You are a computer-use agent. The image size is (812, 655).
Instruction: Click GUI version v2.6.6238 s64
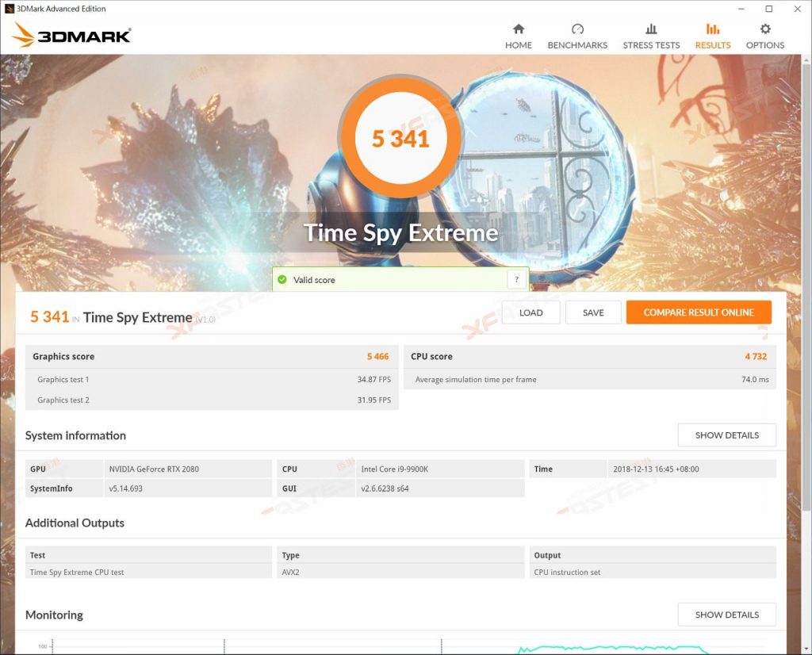(385, 488)
